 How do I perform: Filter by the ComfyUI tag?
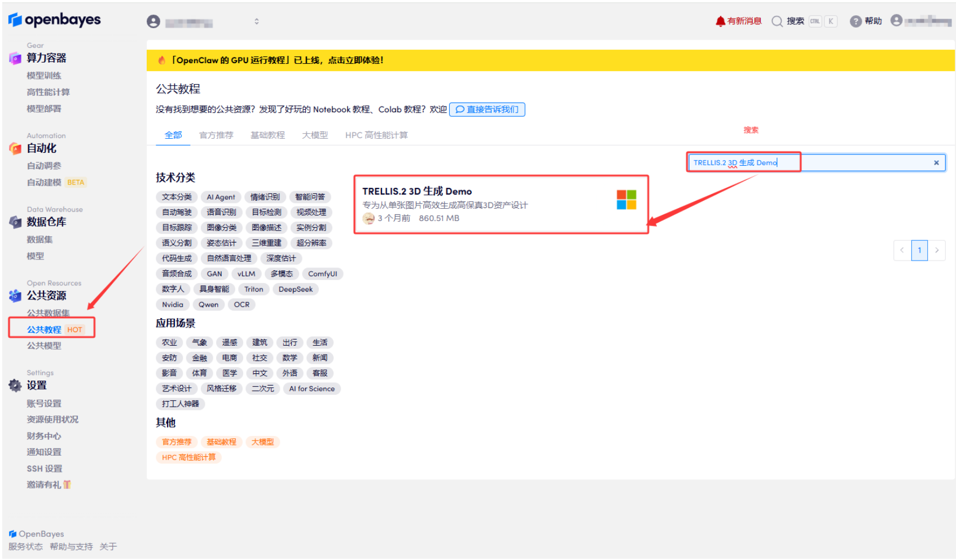click(x=322, y=274)
